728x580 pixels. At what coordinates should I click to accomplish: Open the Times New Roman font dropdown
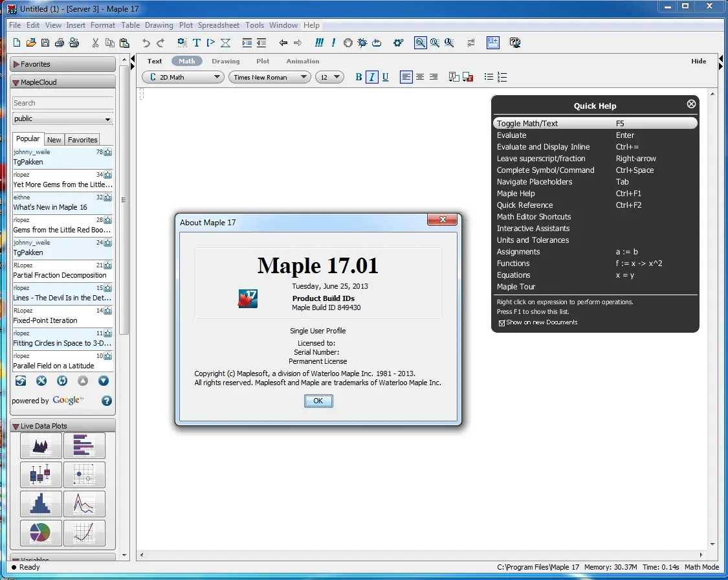[x=270, y=77]
